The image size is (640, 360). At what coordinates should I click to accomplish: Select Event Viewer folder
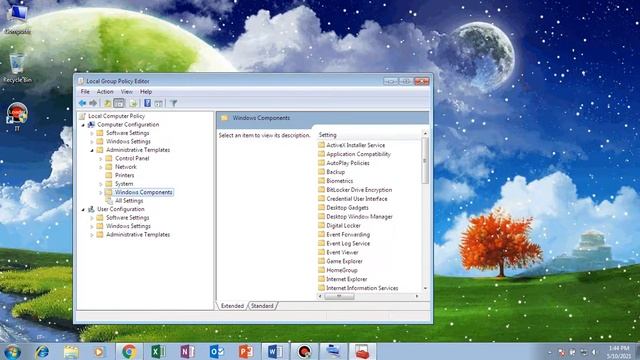pyautogui.click(x=342, y=253)
